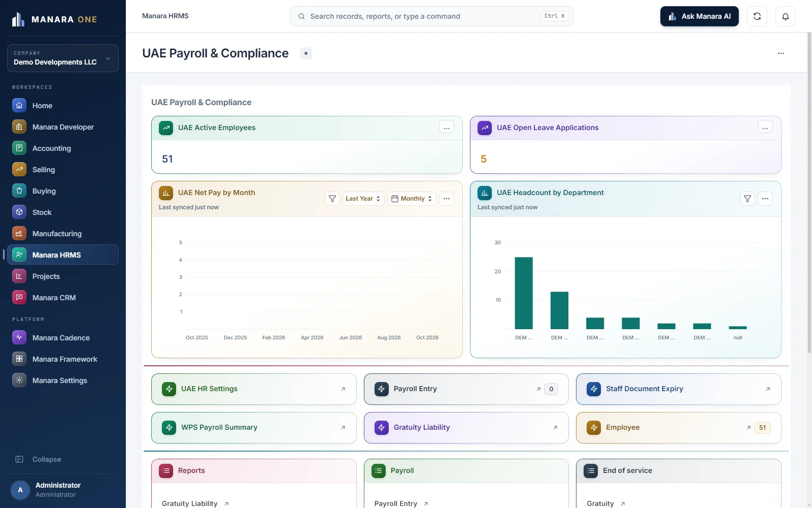This screenshot has height=508, width=812.
Task: Open Manara Developer workspace
Action: coord(63,127)
